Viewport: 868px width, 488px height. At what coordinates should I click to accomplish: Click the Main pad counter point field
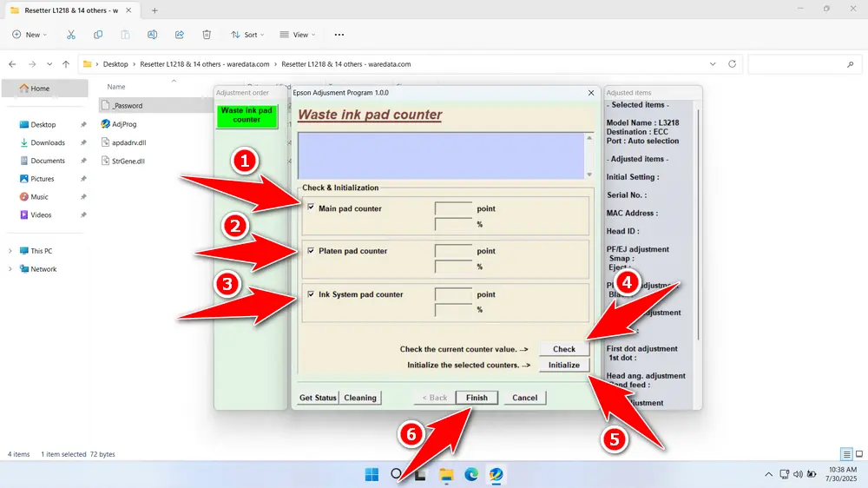[x=453, y=208]
